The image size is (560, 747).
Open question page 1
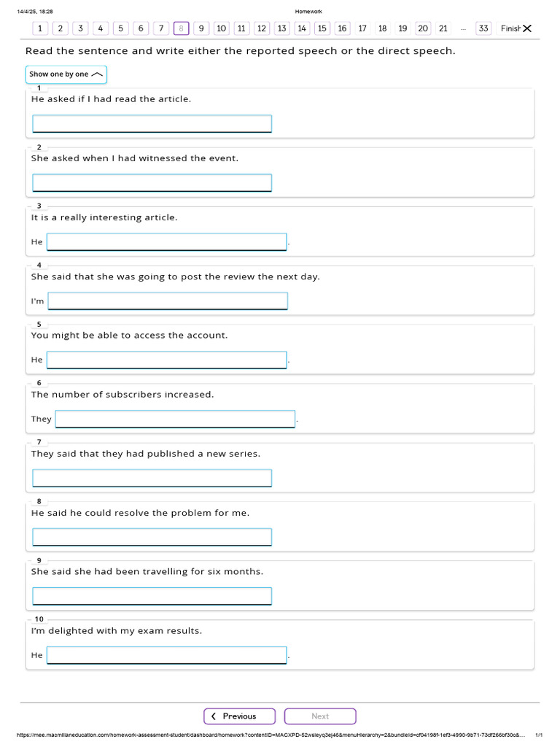pyautogui.click(x=40, y=28)
